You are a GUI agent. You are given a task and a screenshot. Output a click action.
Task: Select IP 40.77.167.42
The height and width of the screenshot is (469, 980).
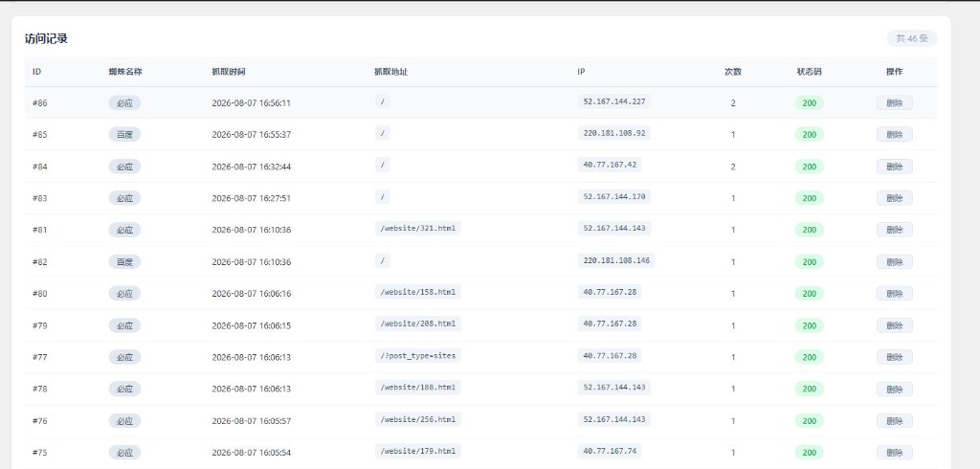tap(610, 165)
